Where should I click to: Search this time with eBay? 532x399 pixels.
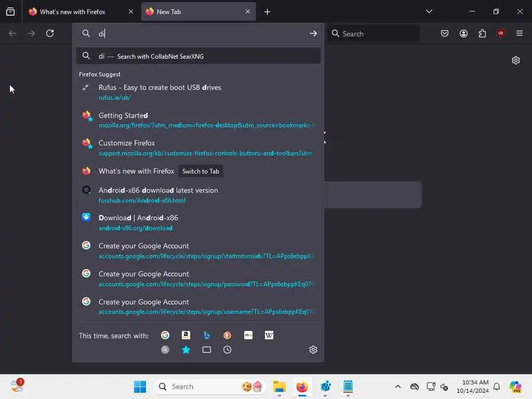248,335
